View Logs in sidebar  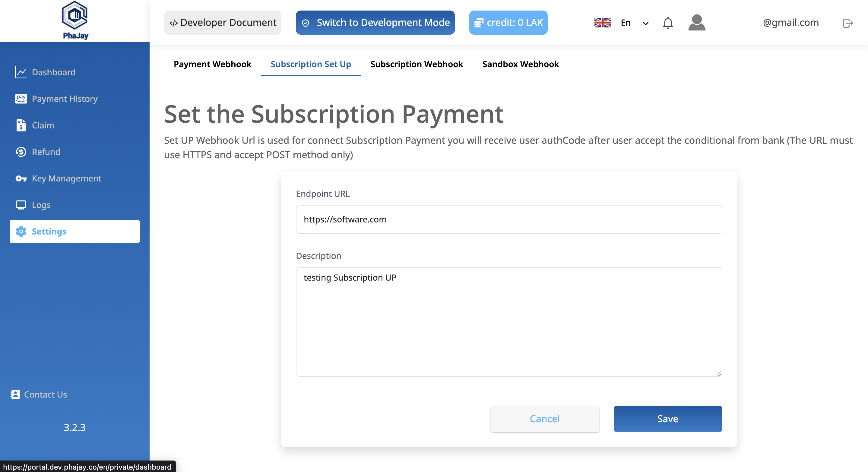point(41,205)
